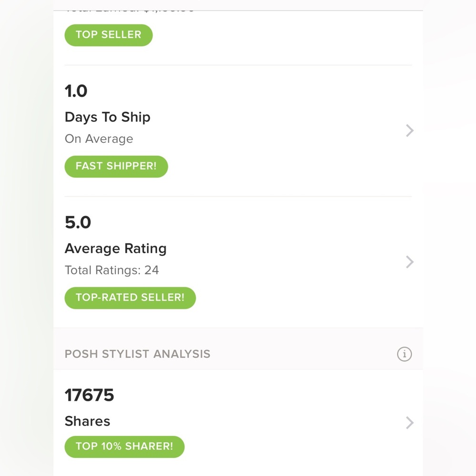476x476 pixels.
Task: Select the Shares label
Action: tap(88, 421)
